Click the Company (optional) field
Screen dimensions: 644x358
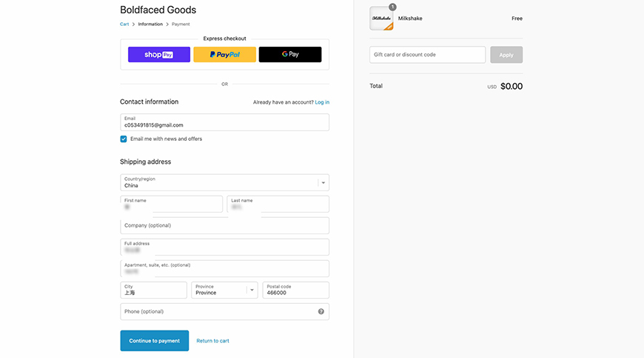pos(225,225)
